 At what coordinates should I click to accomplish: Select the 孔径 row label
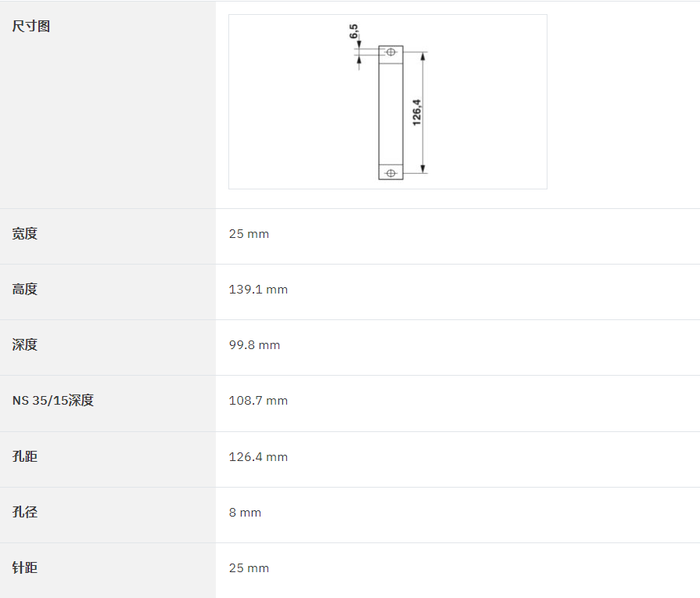pos(24,512)
